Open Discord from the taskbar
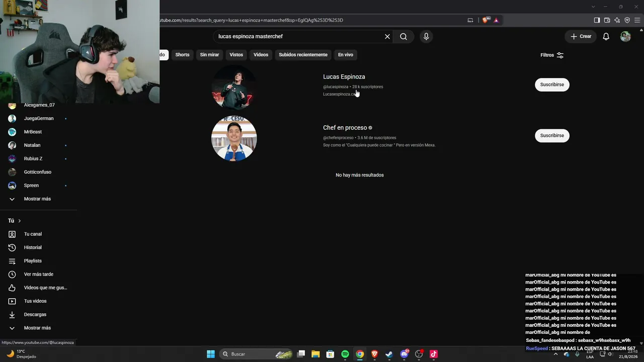The image size is (644, 362). 404,354
